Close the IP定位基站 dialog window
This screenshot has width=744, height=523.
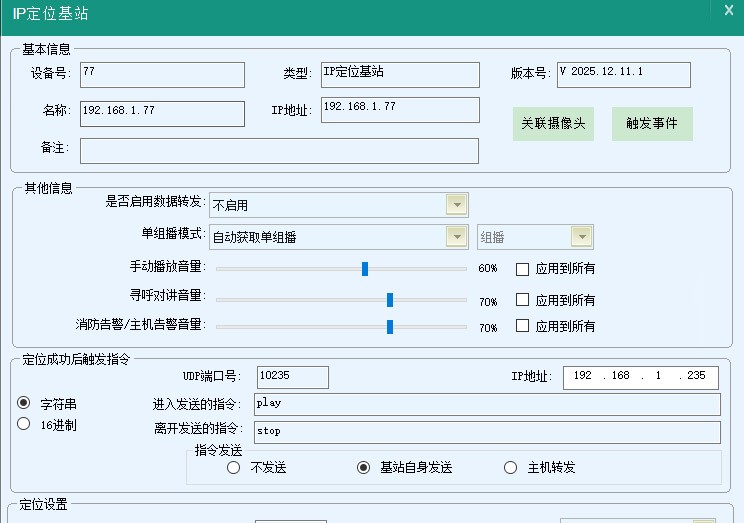click(x=728, y=10)
